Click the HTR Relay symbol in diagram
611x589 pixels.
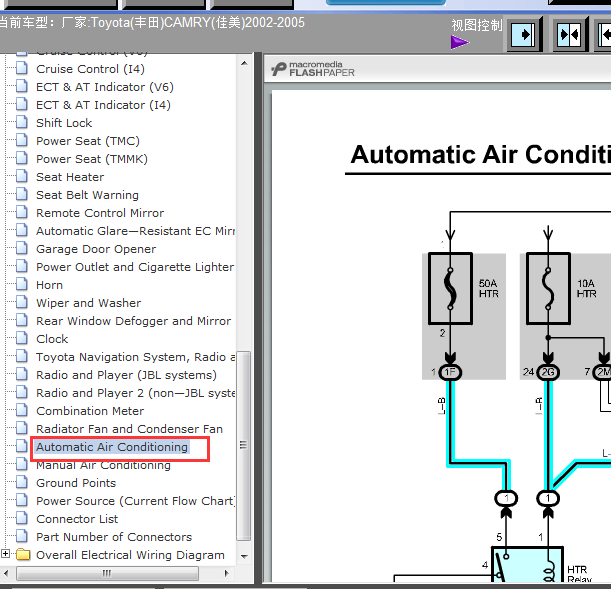(527, 565)
